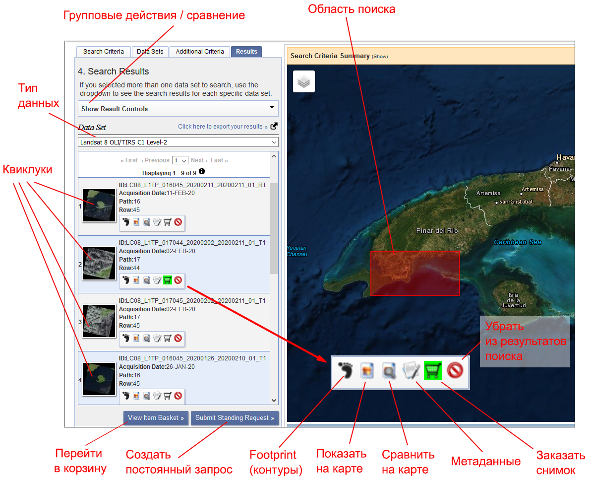Show footprint for Path 17 Row 44 scene
This screenshot has width=592, height=485.
[x=126, y=280]
